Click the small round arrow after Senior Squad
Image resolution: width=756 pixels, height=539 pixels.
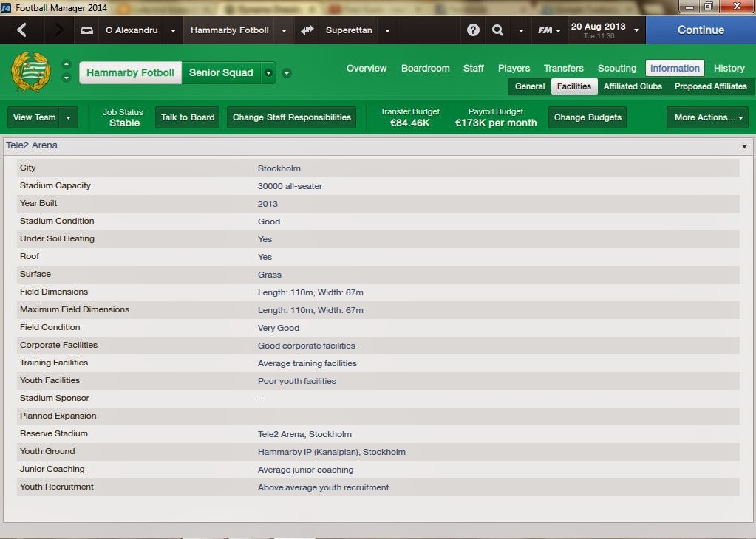[x=287, y=73]
